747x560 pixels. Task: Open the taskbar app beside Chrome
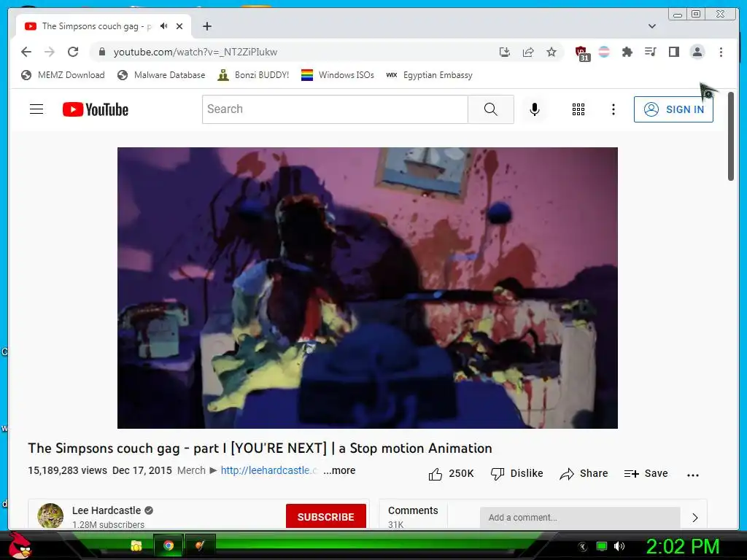pos(200,545)
